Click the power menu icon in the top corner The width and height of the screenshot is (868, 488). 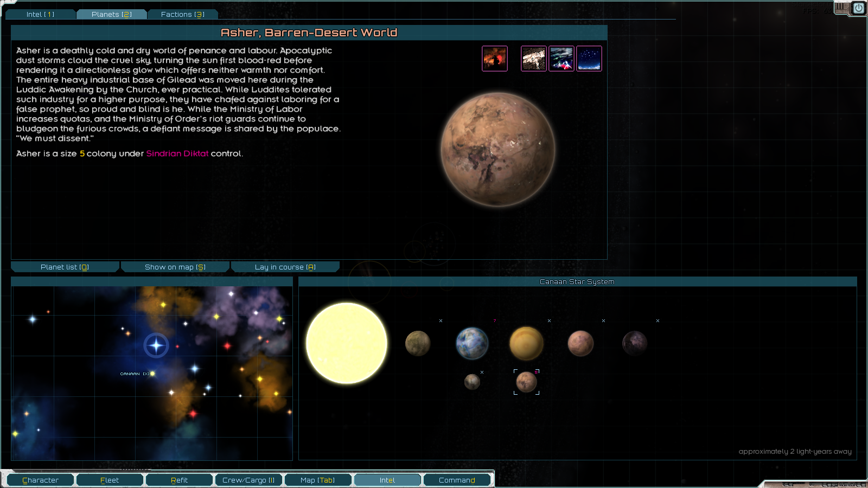(x=859, y=8)
